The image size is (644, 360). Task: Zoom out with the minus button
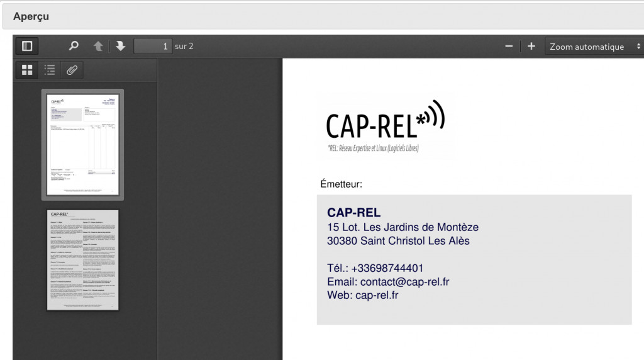(x=509, y=47)
